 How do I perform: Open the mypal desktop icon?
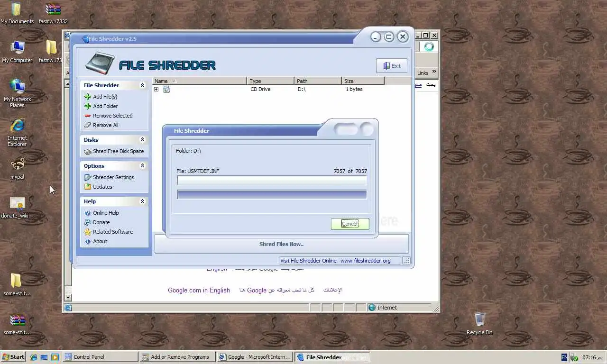[17, 168]
